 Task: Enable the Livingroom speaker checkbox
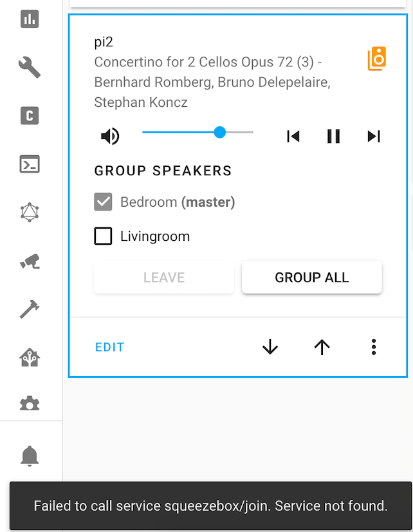(x=103, y=236)
